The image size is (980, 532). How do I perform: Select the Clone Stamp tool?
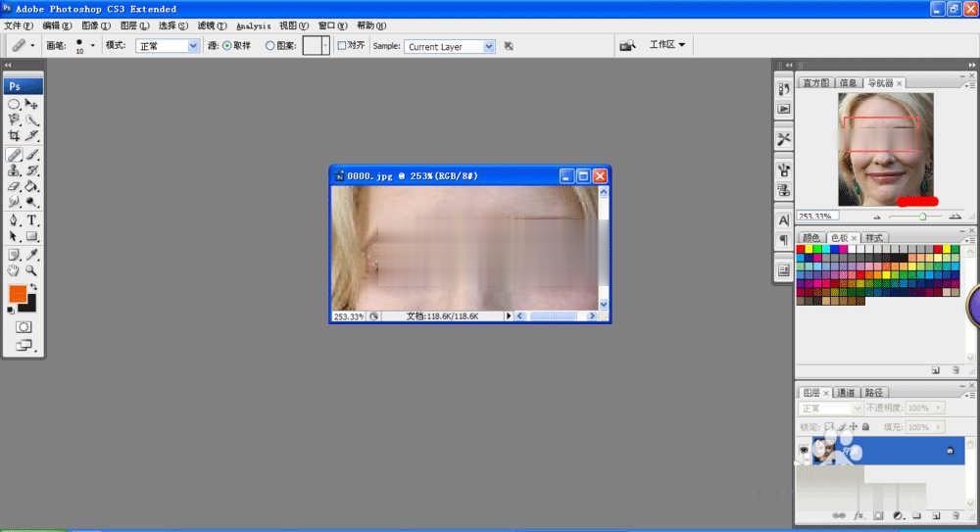point(14,170)
